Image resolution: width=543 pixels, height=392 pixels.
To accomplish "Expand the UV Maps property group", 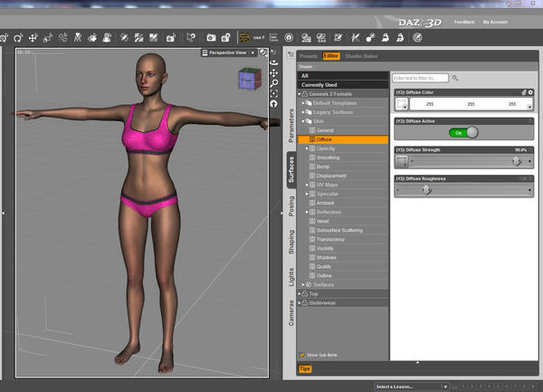I will 307,185.
